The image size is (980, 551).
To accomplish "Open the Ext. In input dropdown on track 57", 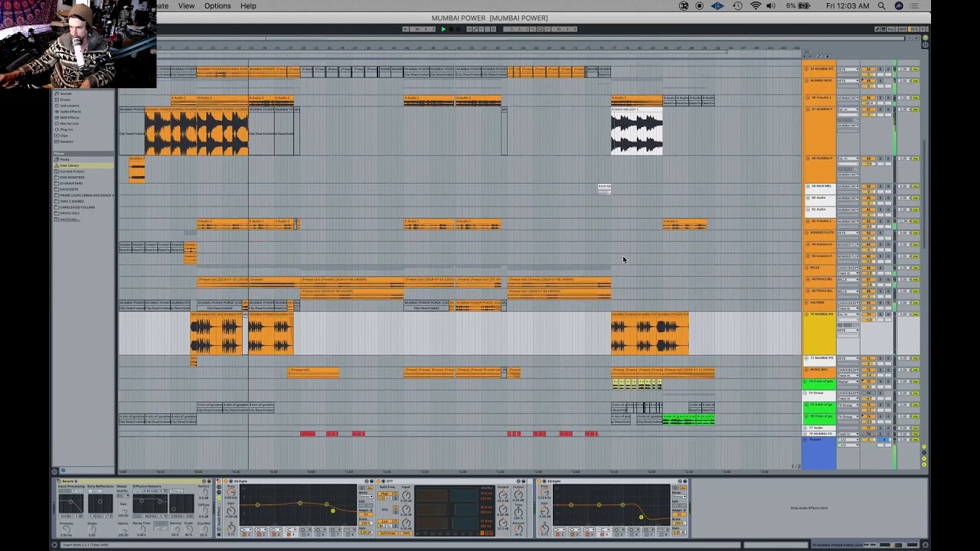I will [848, 109].
